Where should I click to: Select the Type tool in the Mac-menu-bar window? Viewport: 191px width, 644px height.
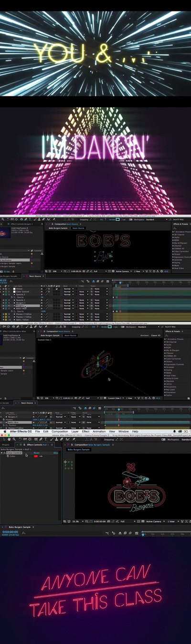[45, 439]
